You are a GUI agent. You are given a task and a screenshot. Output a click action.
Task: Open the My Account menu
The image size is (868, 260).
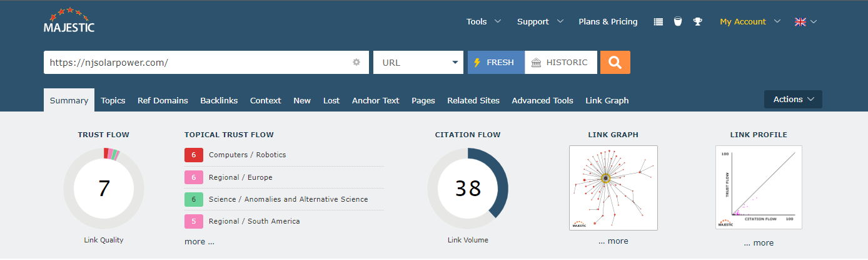pyautogui.click(x=750, y=21)
